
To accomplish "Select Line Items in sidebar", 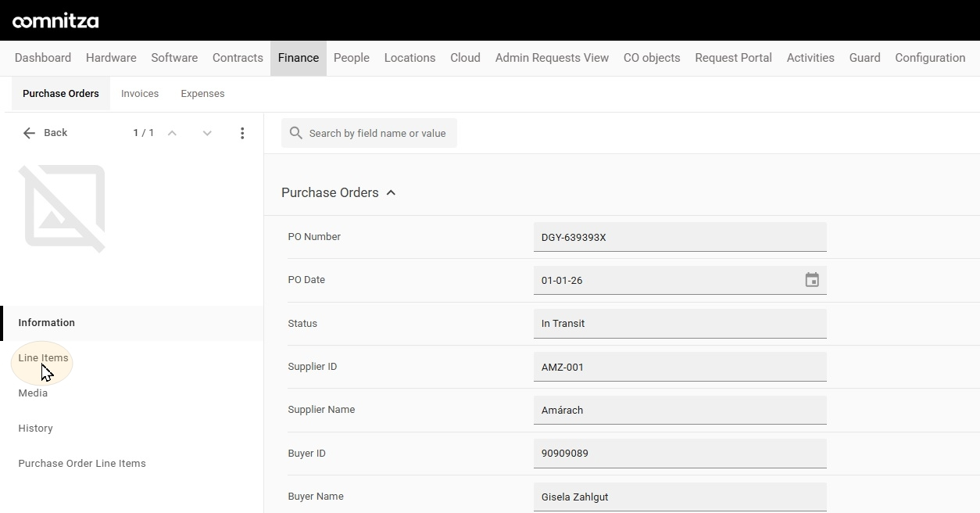I will [44, 358].
